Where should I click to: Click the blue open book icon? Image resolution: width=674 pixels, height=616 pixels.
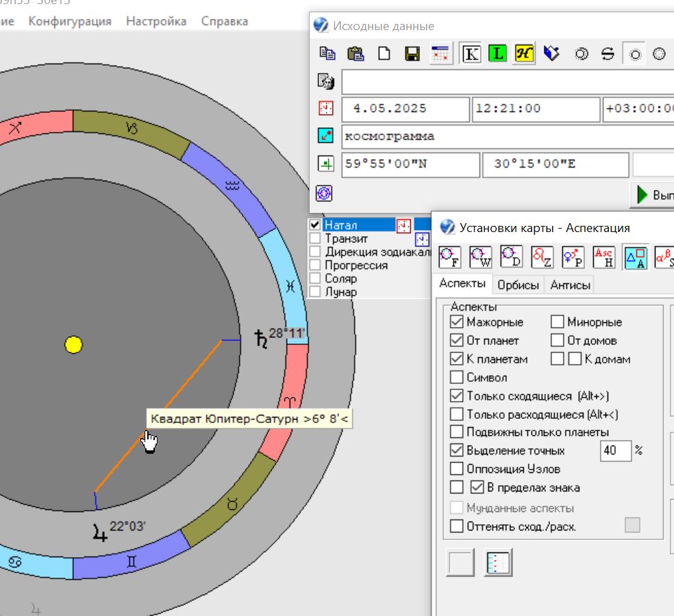[x=551, y=53]
